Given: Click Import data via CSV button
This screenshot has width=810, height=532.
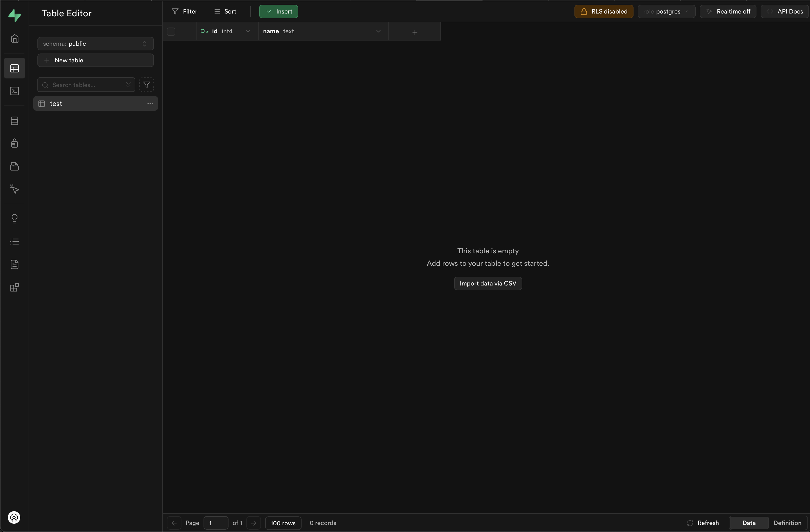Looking at the screenshot, I should point(488,283).
